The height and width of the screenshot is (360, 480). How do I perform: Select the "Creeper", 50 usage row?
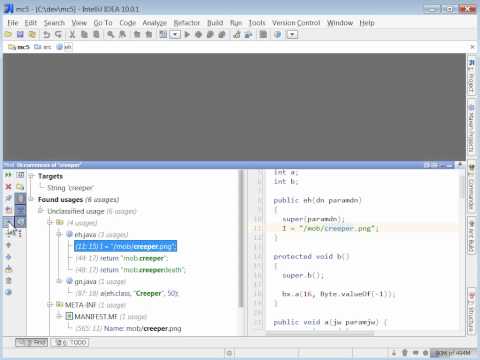127,293
